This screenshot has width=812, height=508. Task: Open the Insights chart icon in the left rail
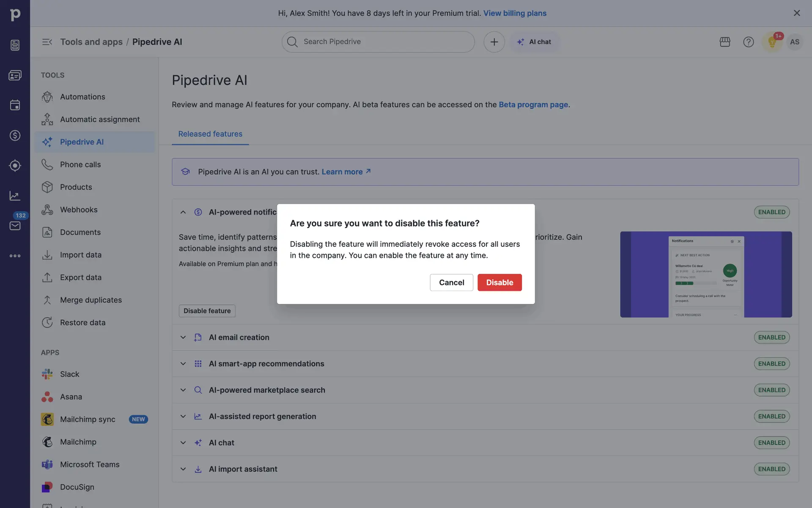15,196
